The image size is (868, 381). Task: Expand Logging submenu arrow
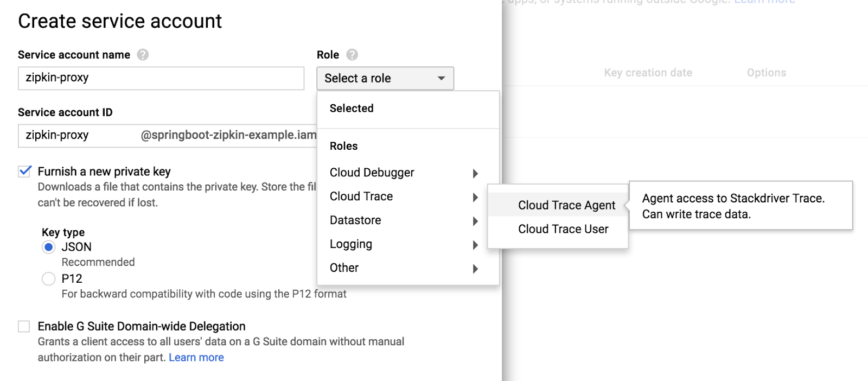click(x=475, y=245)
